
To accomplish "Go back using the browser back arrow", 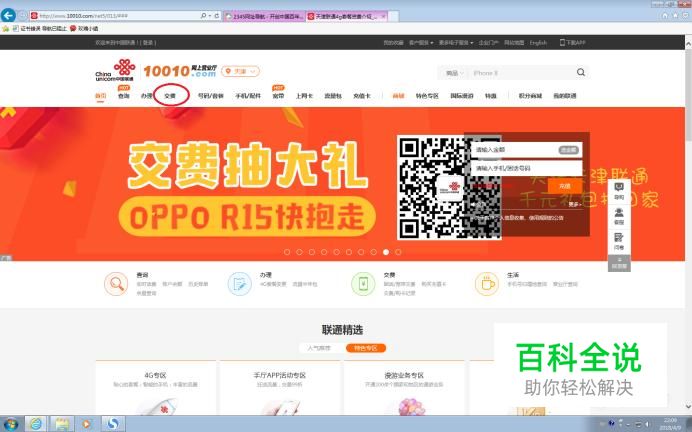I will tap(8, 15).
